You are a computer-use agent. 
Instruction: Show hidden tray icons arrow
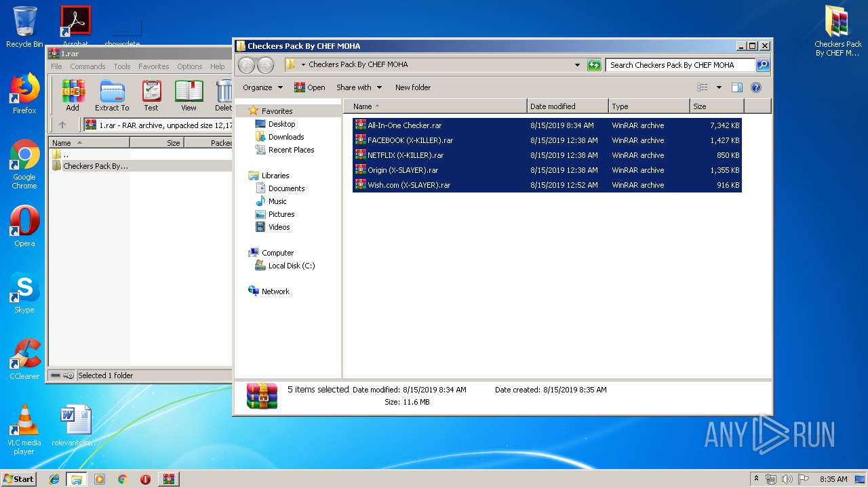click(756, 479)
